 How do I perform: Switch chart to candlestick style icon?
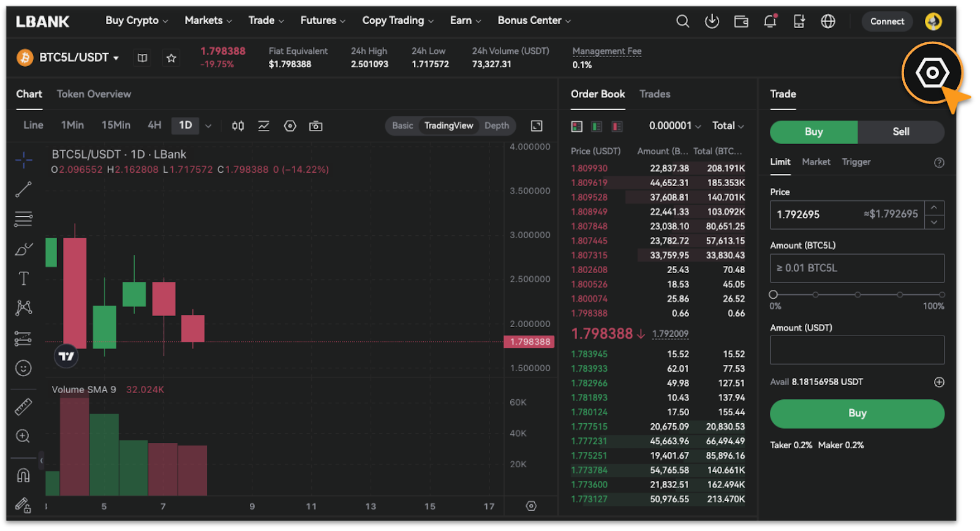click(238, 126)
